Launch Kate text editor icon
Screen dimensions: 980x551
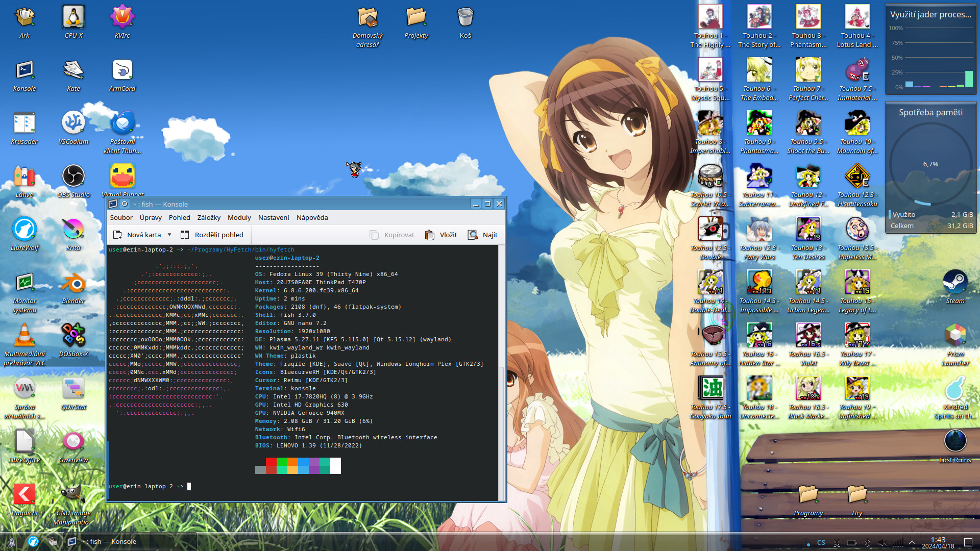pyautogui.click(x=73, y=76)
